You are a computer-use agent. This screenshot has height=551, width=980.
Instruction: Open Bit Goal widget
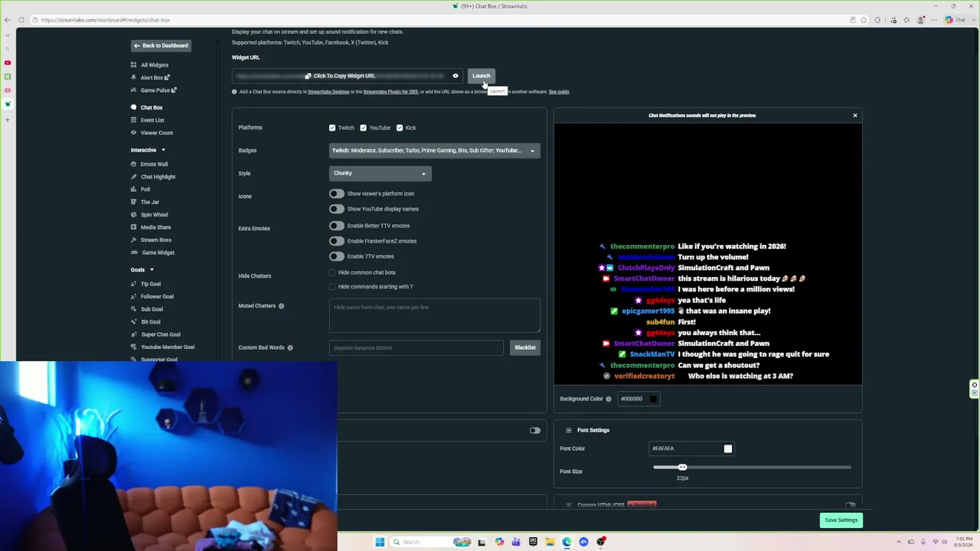[150, 322]
